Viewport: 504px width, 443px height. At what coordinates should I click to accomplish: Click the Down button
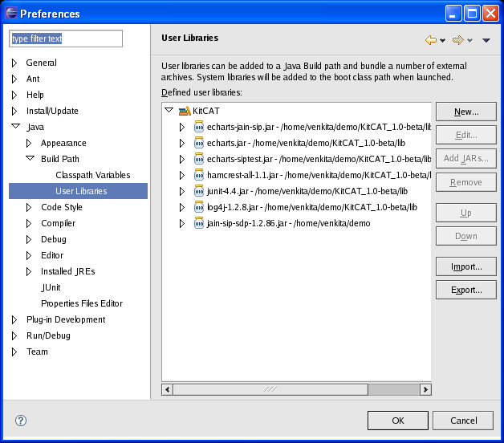(x=466, y=236)
